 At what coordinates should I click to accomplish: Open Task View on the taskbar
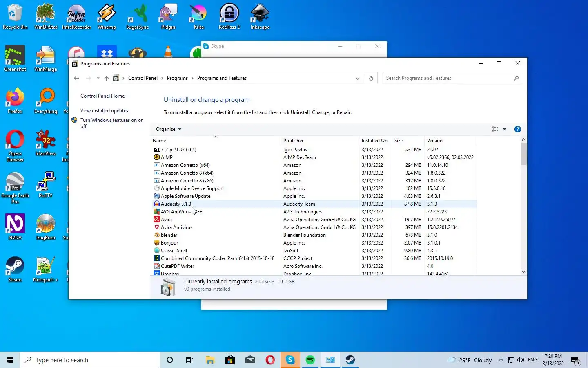189,360
